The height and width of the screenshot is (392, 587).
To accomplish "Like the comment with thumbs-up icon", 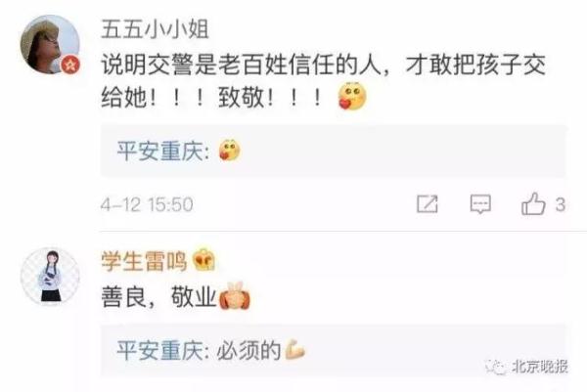I will pyautogui.click(x=533, y=204).
